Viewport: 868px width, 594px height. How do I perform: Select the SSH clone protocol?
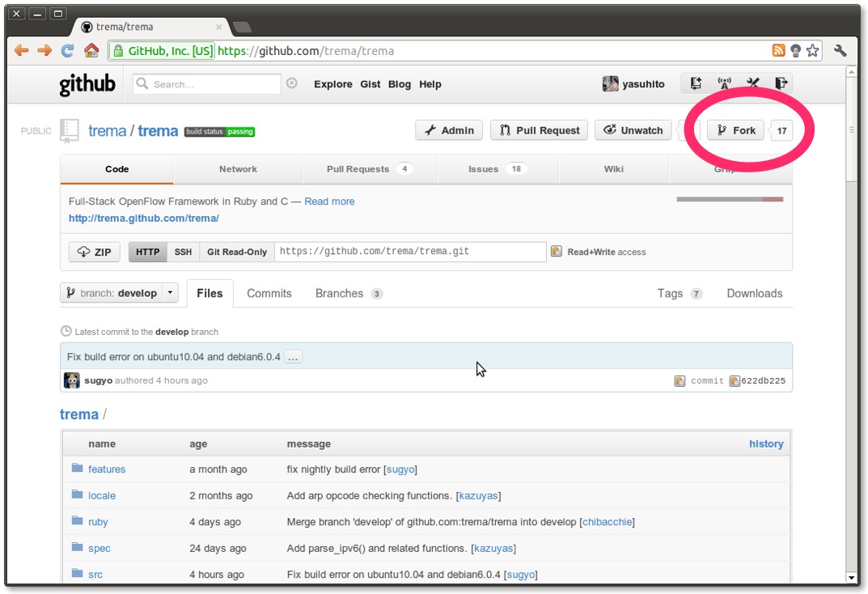click(x=184, y=252)
